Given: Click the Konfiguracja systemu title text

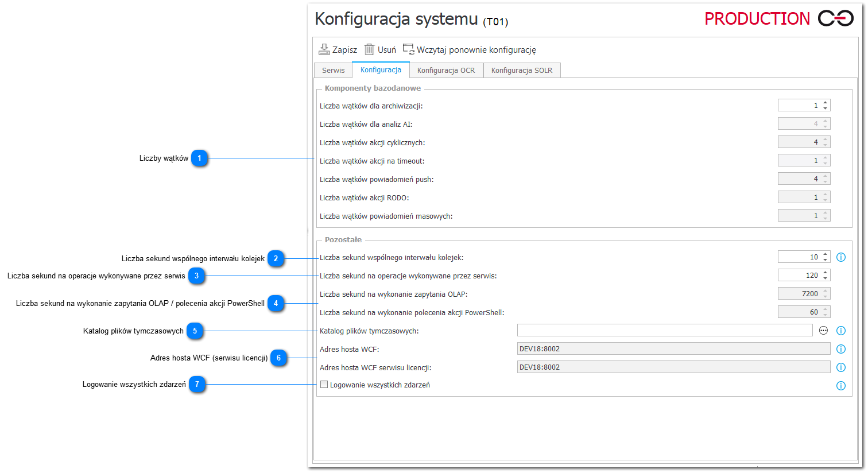Looking at the screenshot, I should [396, 19].
